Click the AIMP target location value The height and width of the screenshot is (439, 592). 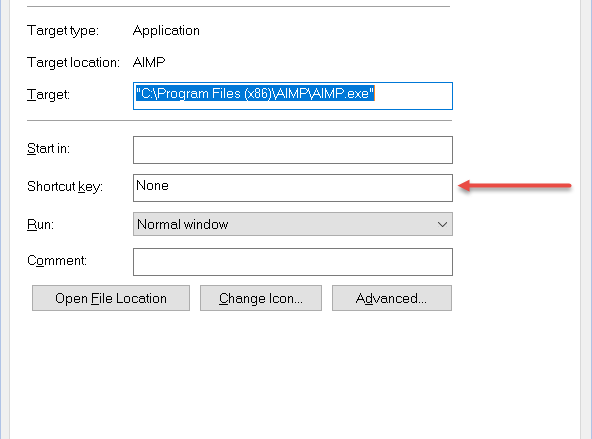pyautogui.click(x=149, y=62)
